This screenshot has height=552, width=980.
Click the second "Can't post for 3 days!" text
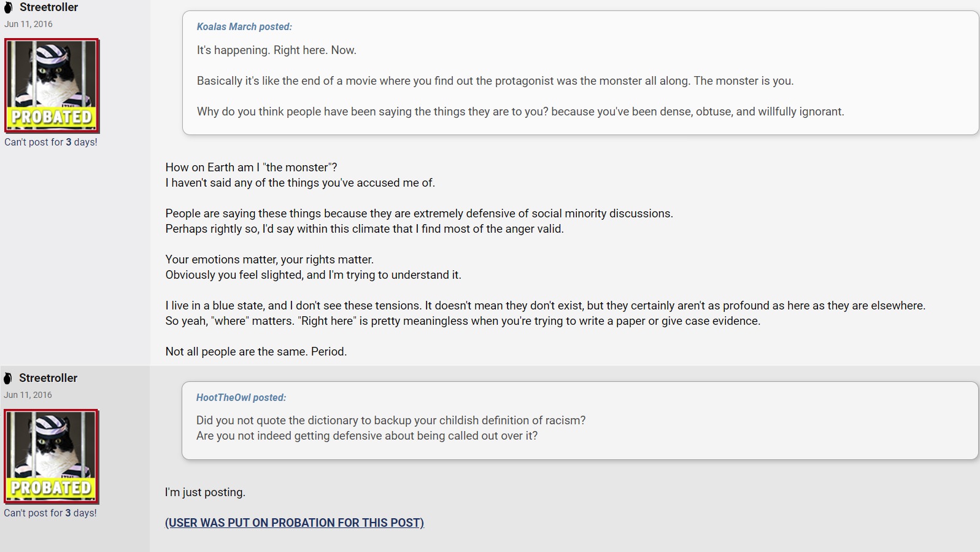point(50,513)
